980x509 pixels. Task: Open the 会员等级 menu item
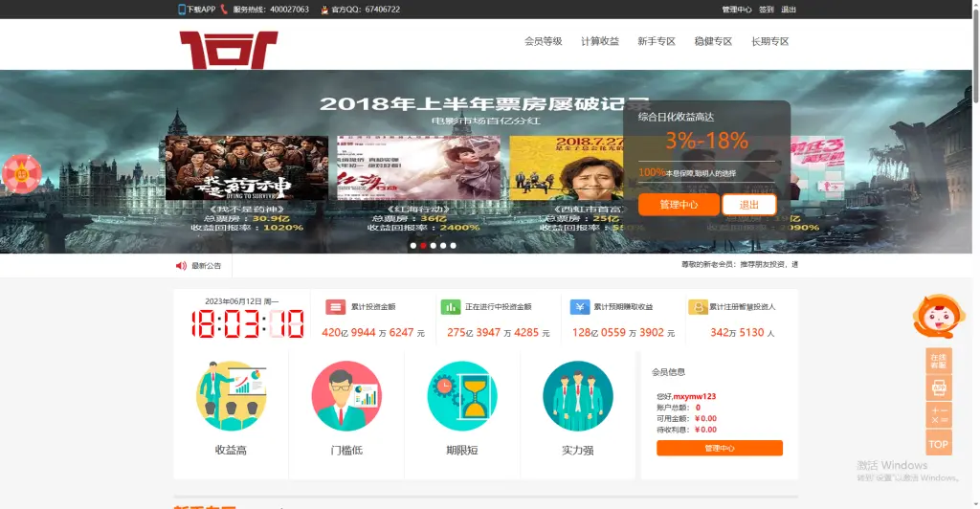coord(543,42)
